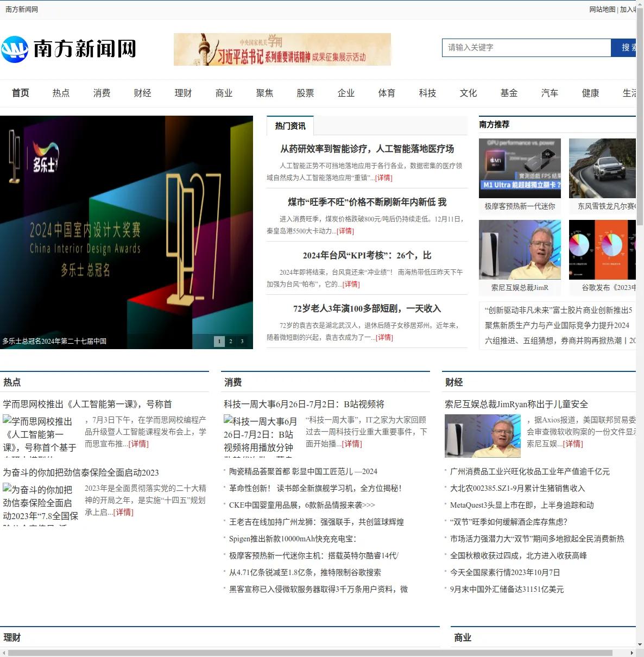Open headline 学而思网校推出《人工智能第一课》
The height and width of the screenshot is (657, 644).
point(87,404)
